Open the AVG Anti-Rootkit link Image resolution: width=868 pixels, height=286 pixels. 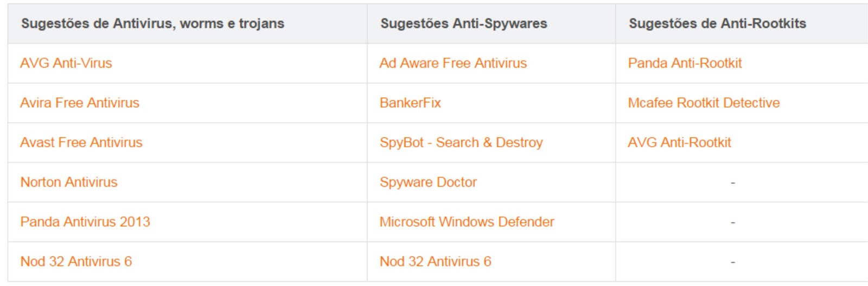pyautogui.click(x=679, y=142)
